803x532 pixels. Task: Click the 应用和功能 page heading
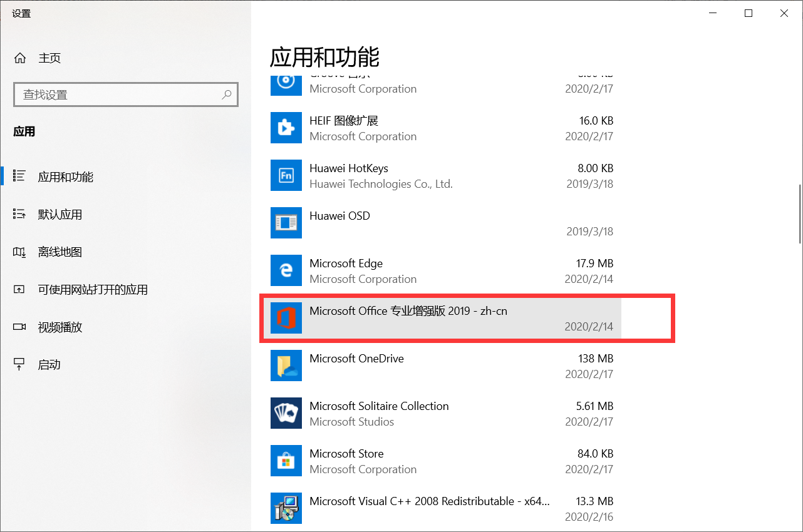click(x=324, y=57)
